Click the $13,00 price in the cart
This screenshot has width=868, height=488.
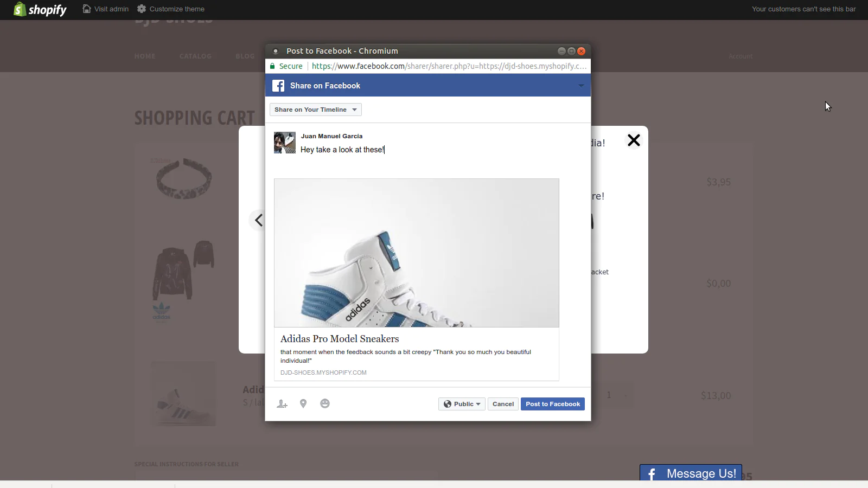(716, 396)
